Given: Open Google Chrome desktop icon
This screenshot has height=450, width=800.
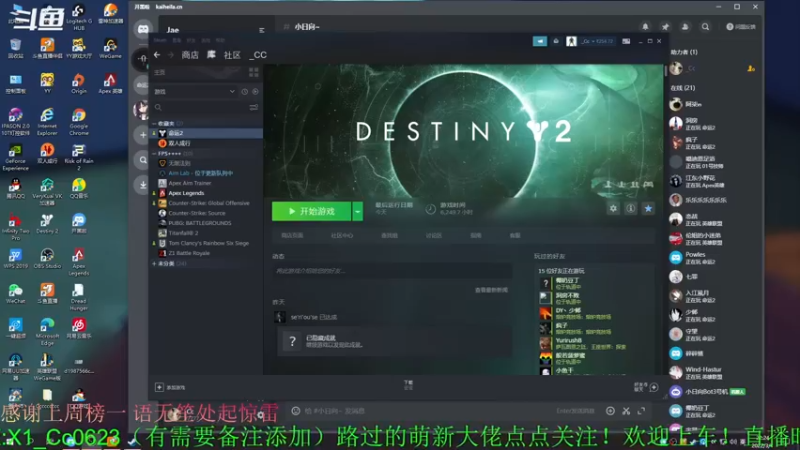Looking at the screenshot, I should coord(79,121).
